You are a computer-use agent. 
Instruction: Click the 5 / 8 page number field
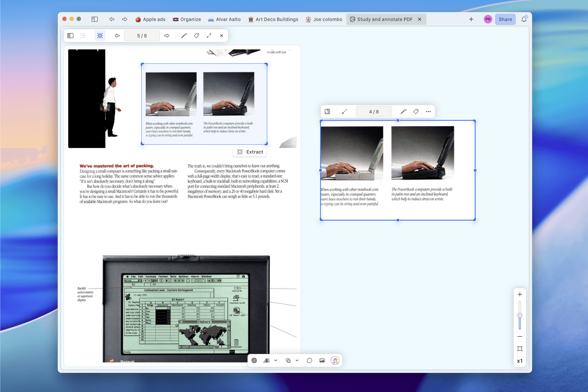coord(142,36)
